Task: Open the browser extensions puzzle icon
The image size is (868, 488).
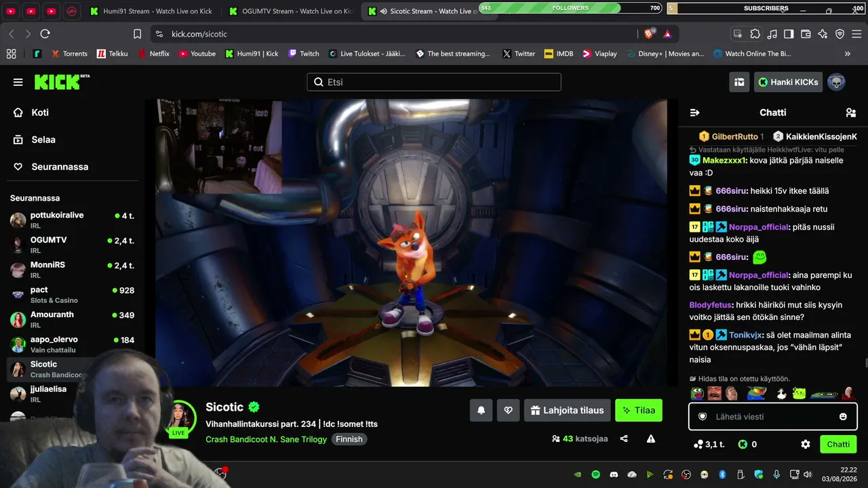Action: [755, 34]
